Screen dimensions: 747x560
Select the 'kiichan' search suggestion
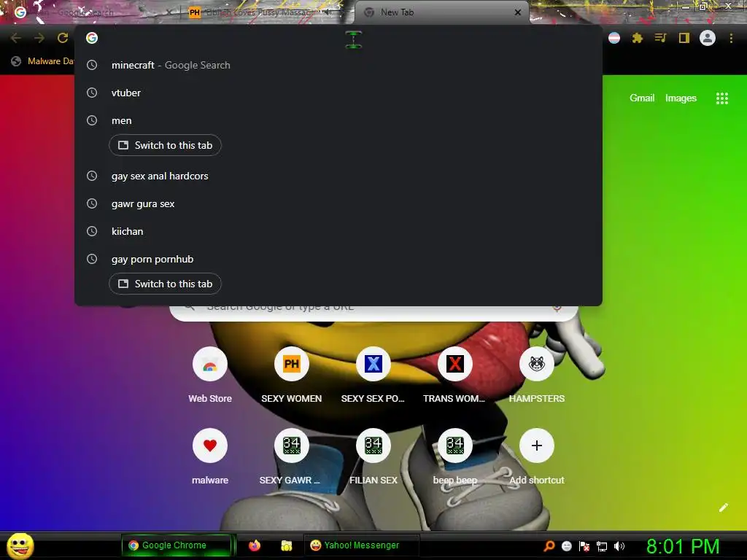pos(338,231)
